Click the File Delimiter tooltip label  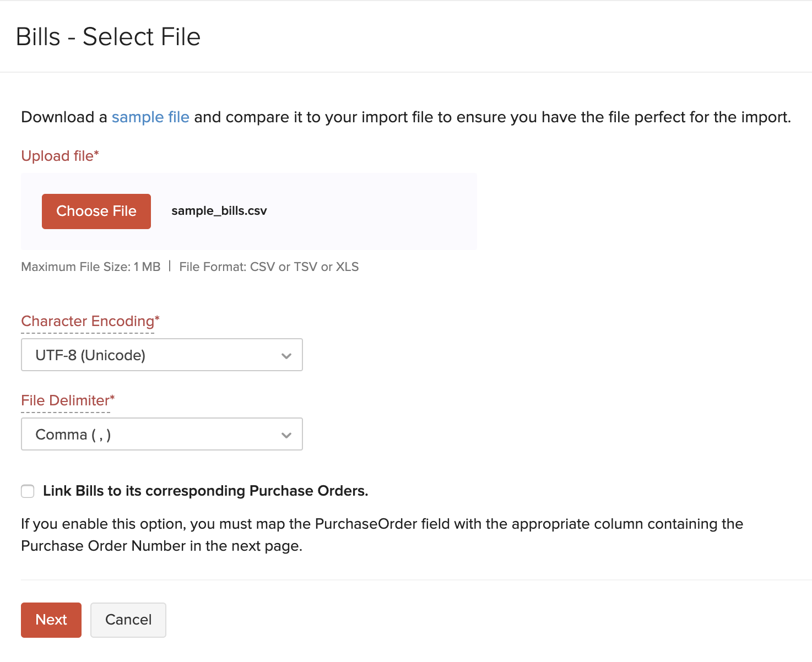click(x=66, y=400)
